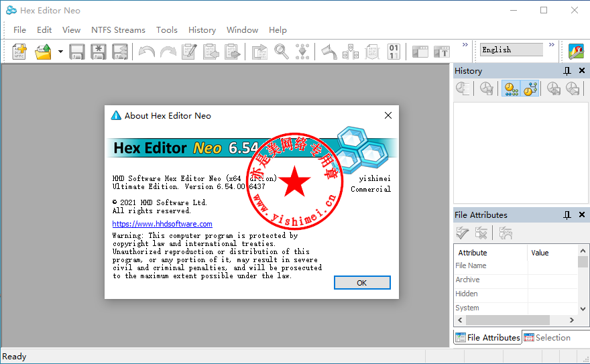The image size is (590, 364).
Task: Click the Attribute column header
Action: 491,253
